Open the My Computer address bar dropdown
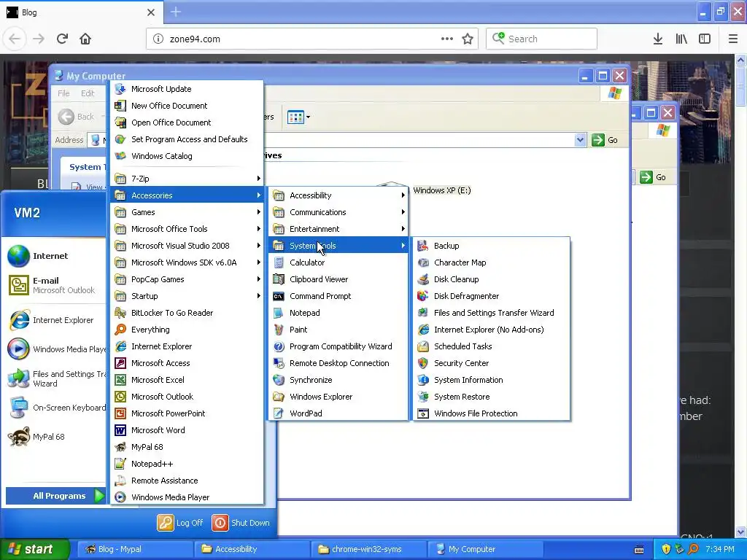This screenshot has height=560, width=747. click(x=580, y=140)
